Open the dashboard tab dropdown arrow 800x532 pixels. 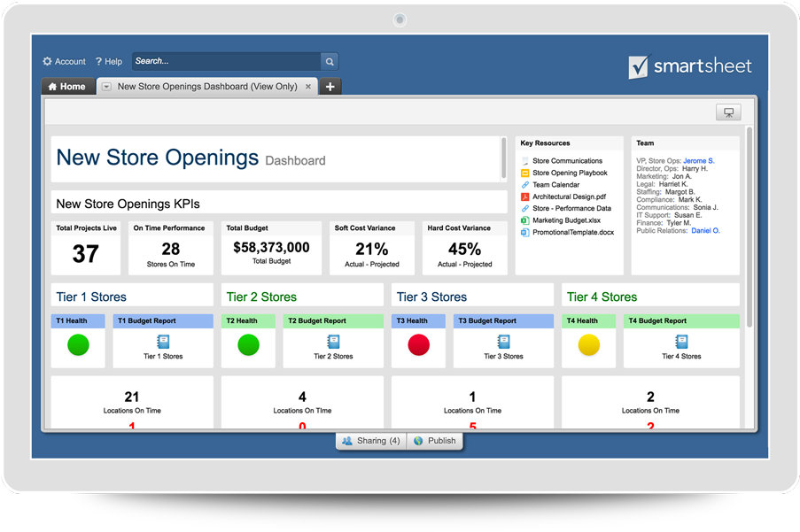coord(106,87)
